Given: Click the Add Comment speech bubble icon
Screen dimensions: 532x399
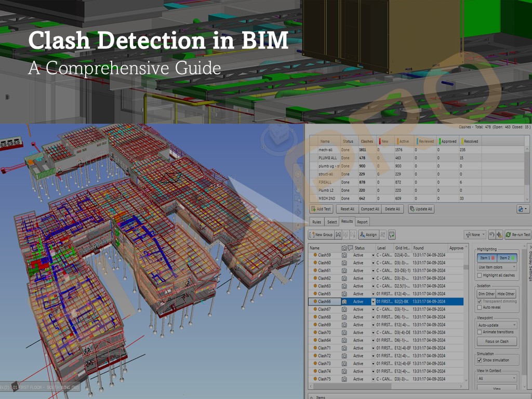Looking at the screenshot, I should 392,235.
